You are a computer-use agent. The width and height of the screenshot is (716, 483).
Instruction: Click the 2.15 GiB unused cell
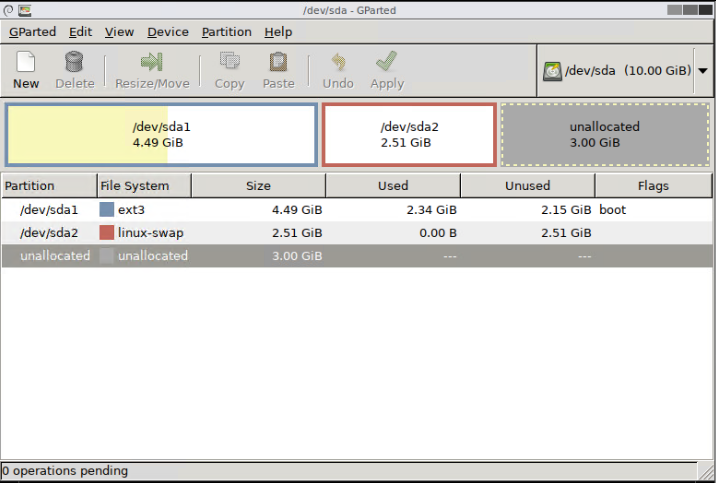coord(566,210)
